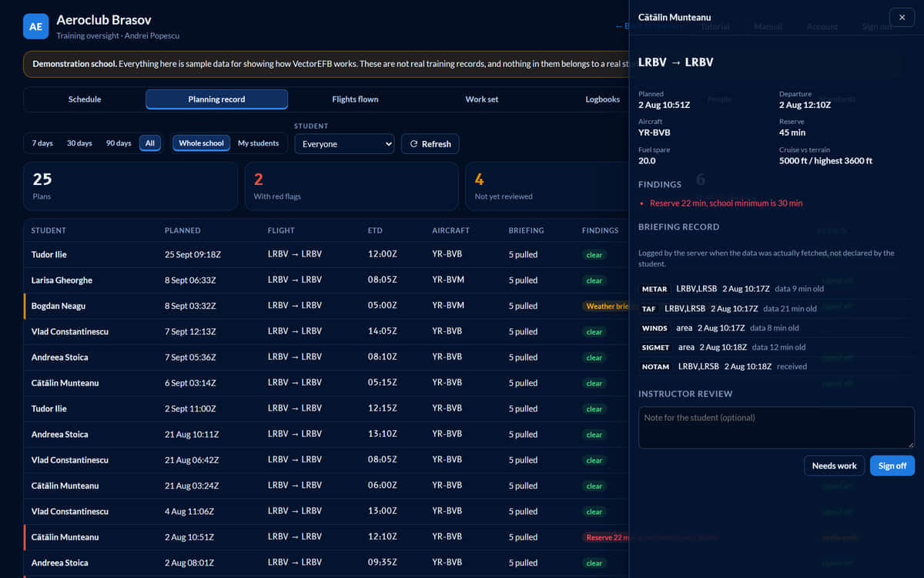The image size is (924, 578).
Task: Go to the Logbooks tab
Action: tap(602, 99)
